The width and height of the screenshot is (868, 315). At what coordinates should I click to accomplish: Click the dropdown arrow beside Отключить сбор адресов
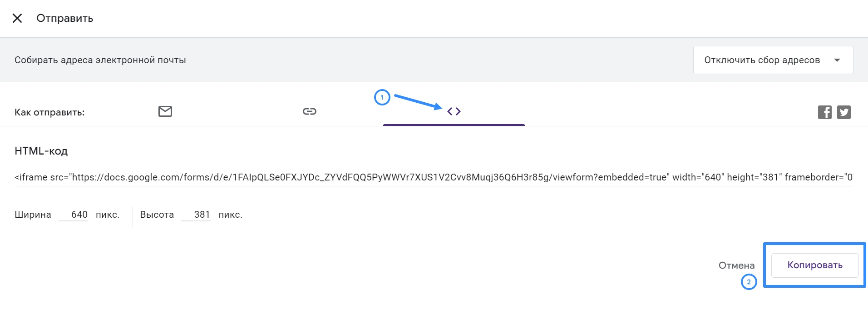pyautogui.click(x=837, y=60)
